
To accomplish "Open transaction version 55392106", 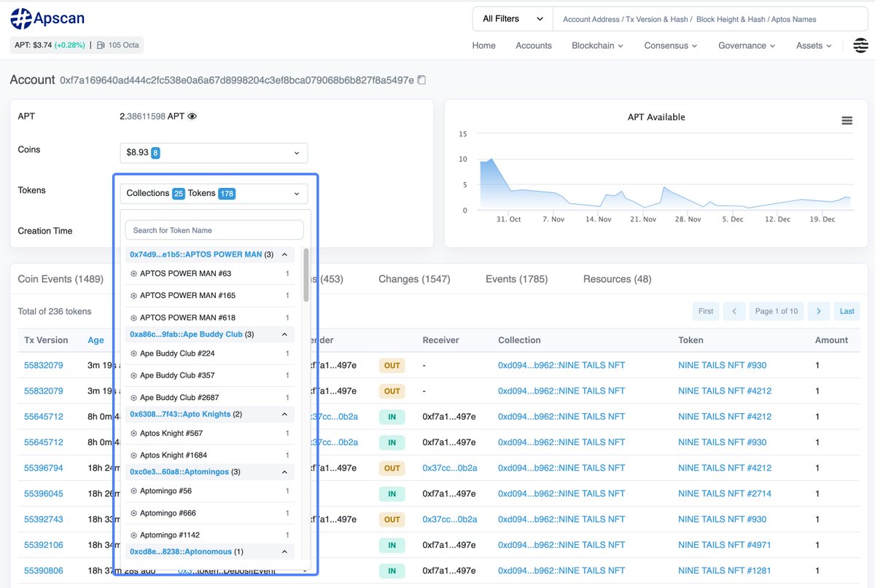I will click(44, 545).
